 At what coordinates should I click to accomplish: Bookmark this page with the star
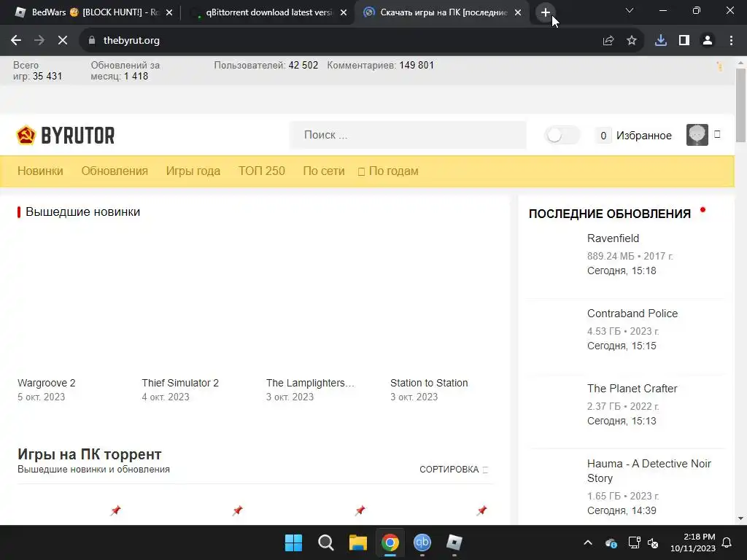632,41
